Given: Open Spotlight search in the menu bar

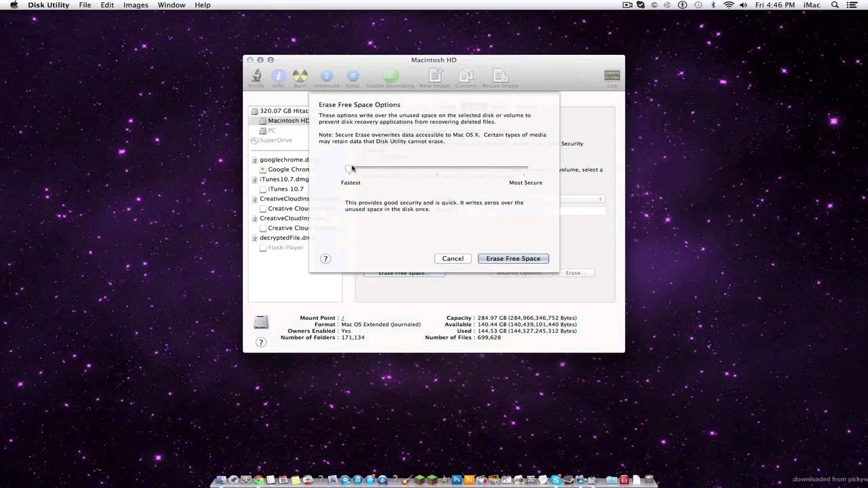Looking at the screenshot, I should pyautogui.click(x=835, y=5).
